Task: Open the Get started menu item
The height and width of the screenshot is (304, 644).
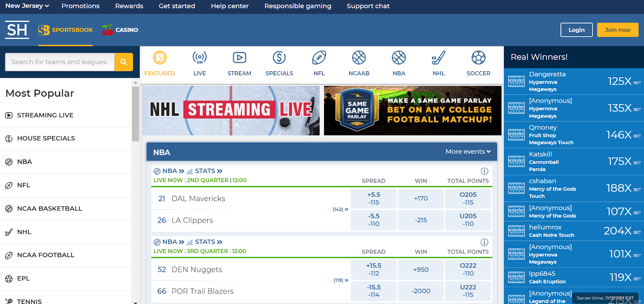Action: tap(177, 6)
